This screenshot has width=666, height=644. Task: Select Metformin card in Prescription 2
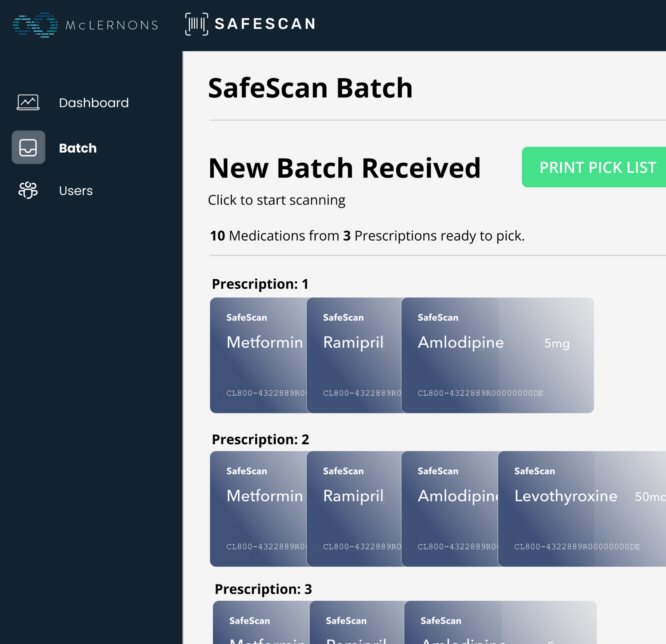point(258,508)
